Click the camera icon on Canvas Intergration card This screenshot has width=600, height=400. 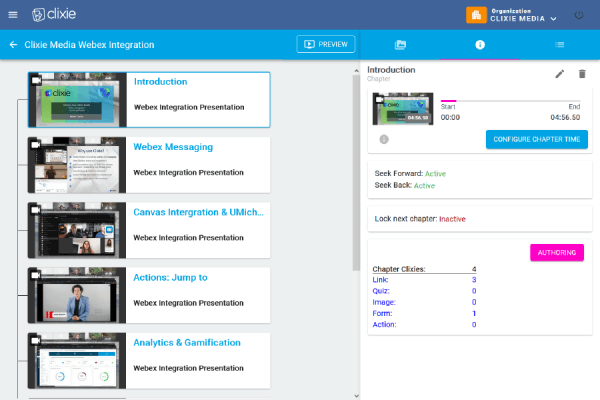pyautogui.click(x=36, y=210)
